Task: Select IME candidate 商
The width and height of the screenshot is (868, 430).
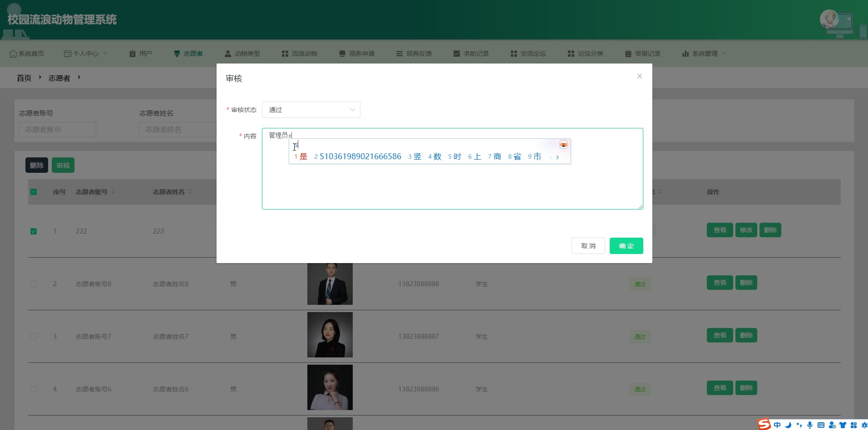Action: click(495, 156)
